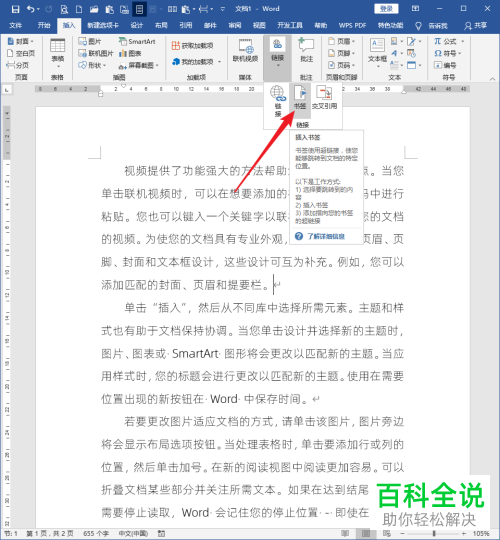
Task: Click the open folder icon
Action: tap(94, 9)
